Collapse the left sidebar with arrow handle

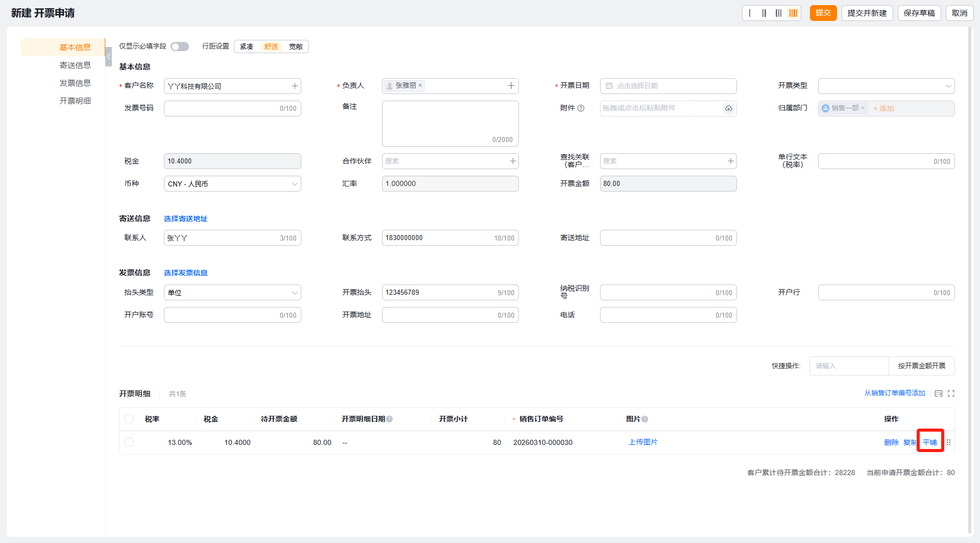coord(108,56)
